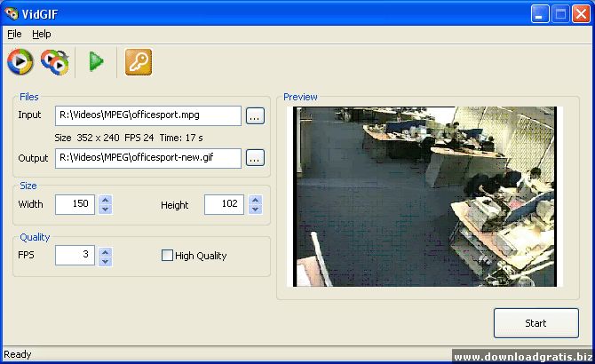
Task: Open the File menu
Action: pos(14,34)
